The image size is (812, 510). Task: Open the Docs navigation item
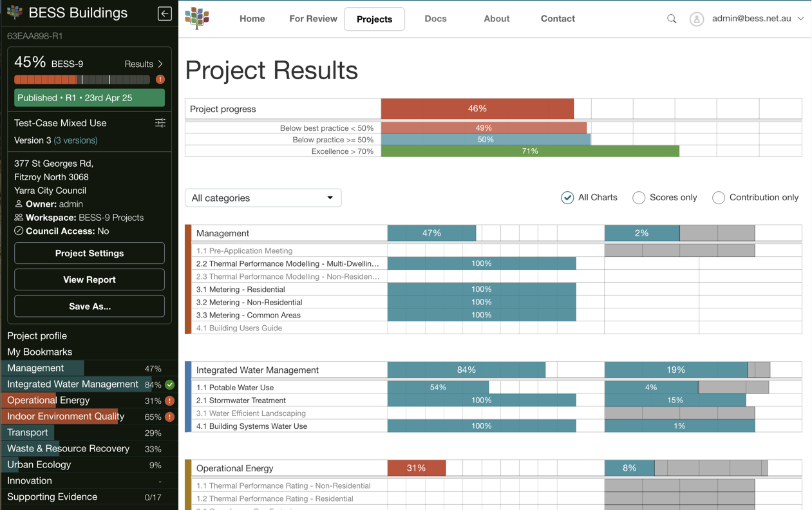pyautogui.click(x=435, y=19)
